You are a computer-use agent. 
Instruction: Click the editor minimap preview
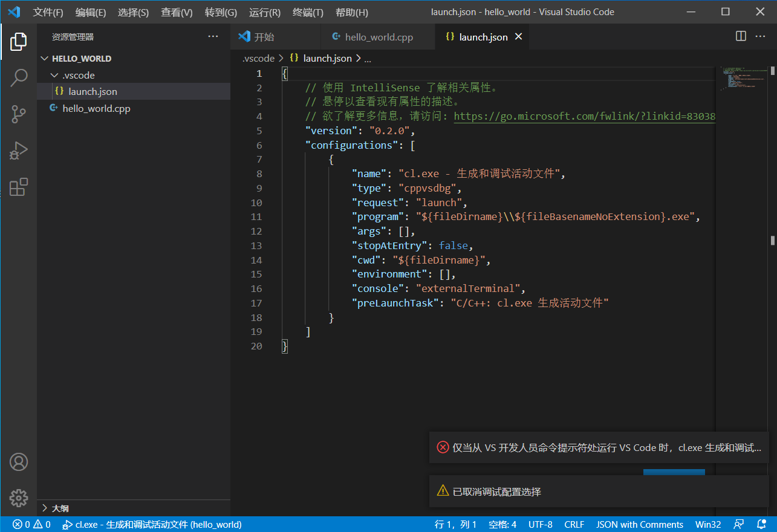(742, 79)
